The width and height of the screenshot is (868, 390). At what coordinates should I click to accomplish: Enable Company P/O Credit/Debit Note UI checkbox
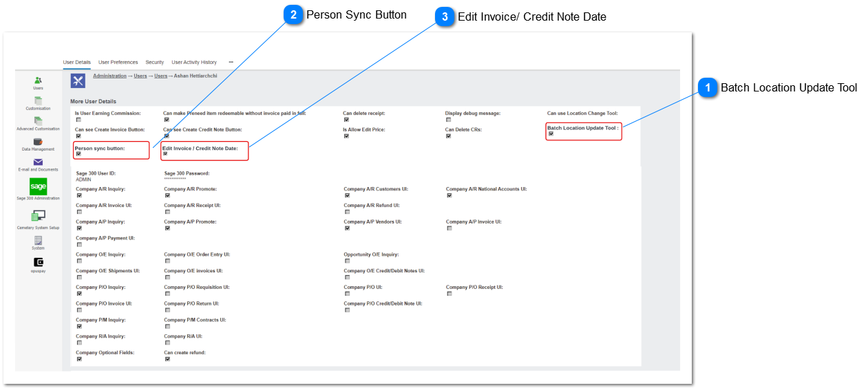point(347,310)
